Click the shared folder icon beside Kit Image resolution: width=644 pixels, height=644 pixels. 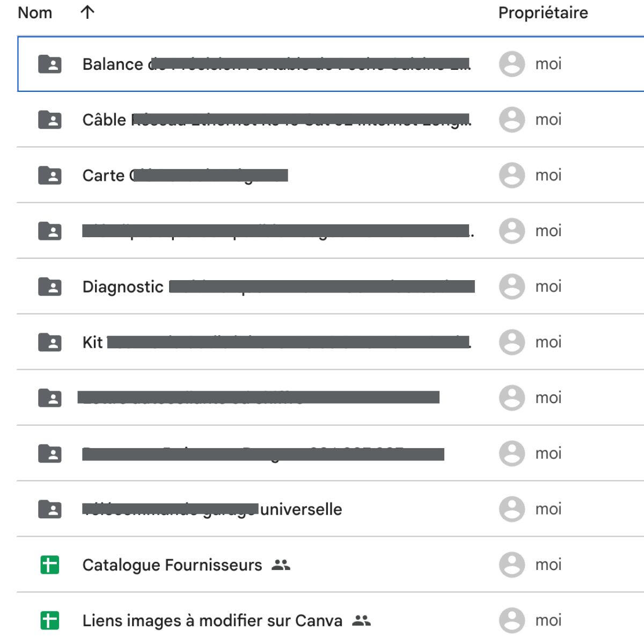pyautogui.click(x=50, y=342)
